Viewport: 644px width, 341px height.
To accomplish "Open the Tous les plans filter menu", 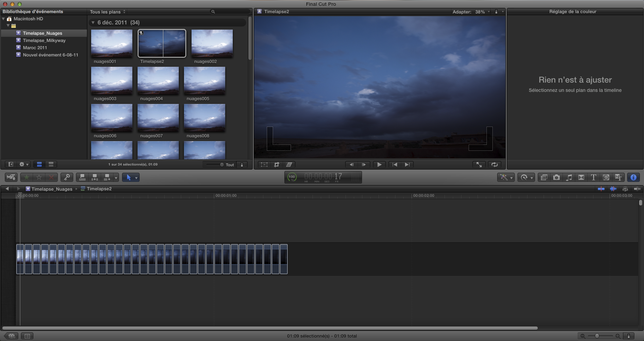I will coord(108,12).
